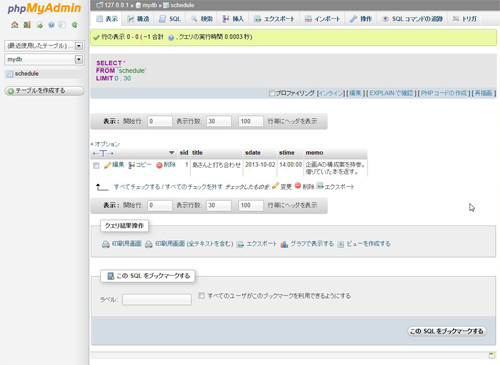Screen dimensions: 500x365
Task: Open the schedule table in the sidebar
Action: coord(27,74)
